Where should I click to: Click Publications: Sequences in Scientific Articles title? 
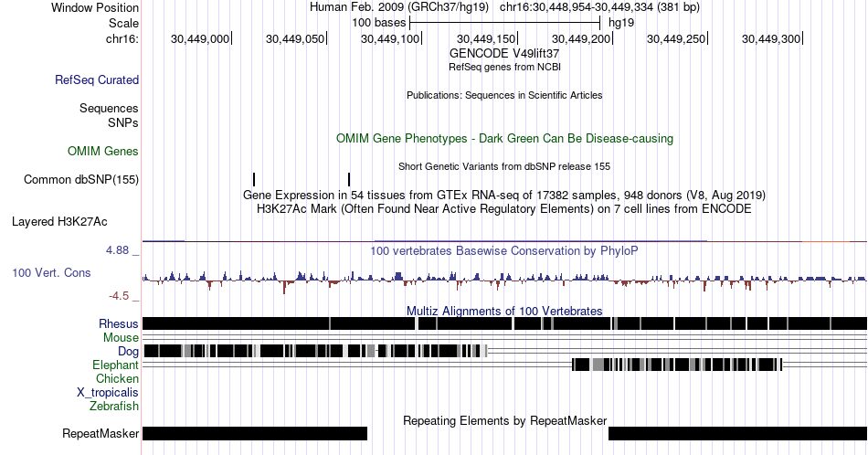coord(504,95)
